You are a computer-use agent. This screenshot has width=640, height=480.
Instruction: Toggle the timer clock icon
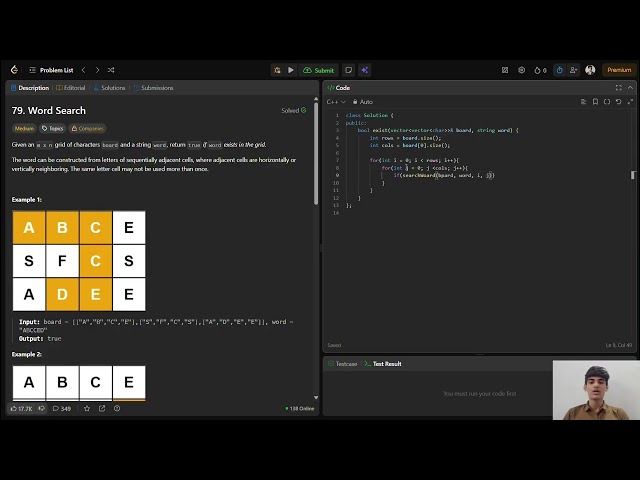pos(560,70)
